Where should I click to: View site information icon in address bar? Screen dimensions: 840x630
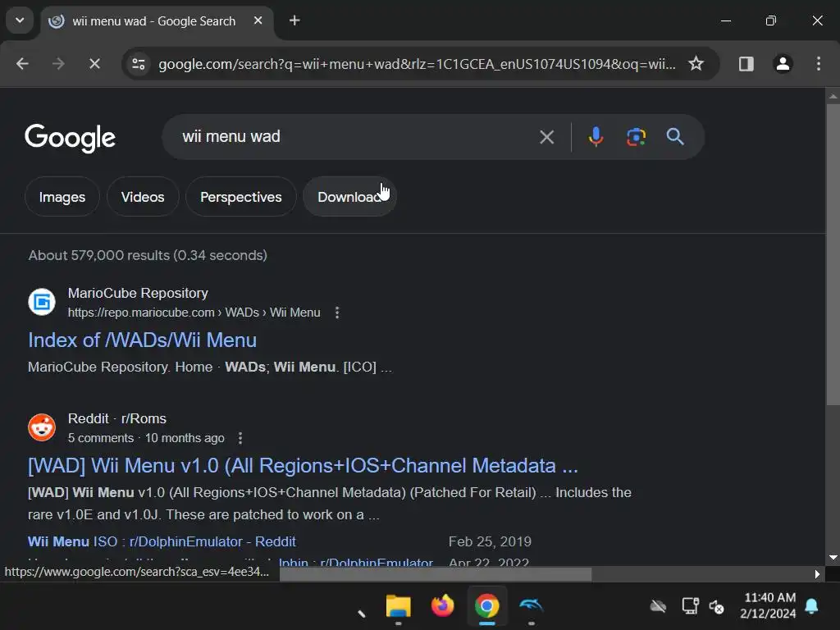click(138, 64)
